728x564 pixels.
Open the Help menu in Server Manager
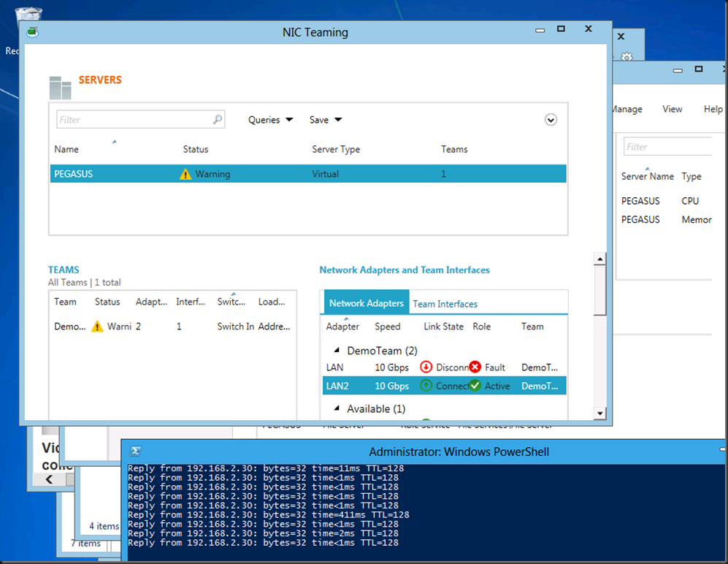point(713,109)
